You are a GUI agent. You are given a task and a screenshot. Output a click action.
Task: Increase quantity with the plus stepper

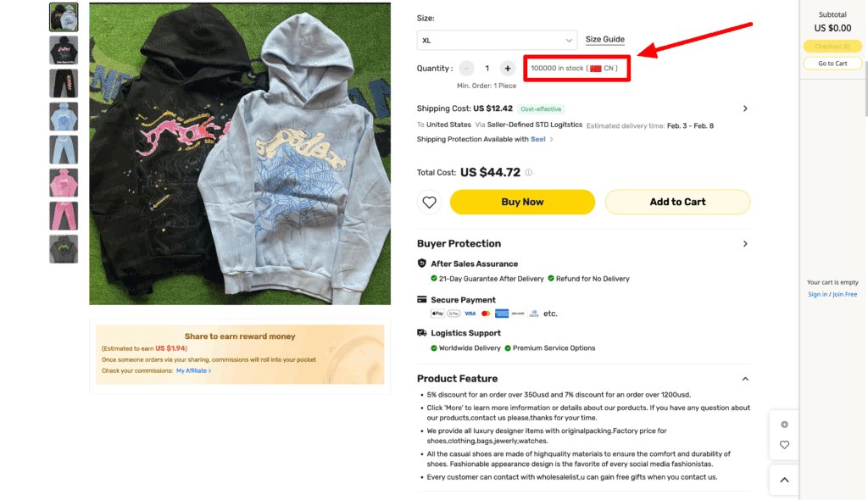507,68
